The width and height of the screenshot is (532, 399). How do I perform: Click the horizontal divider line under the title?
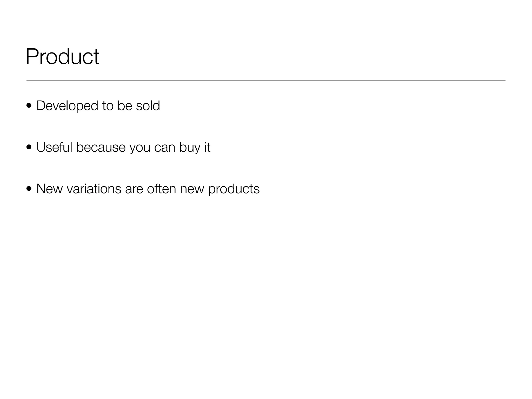pyautogui.click(x=266, y=81)
